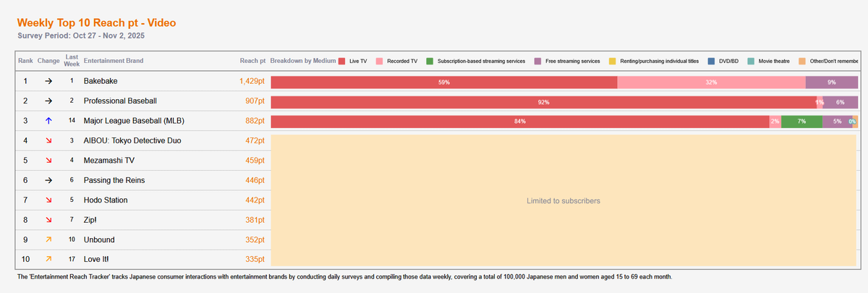
Task: Click the Free streaming services legend swatch
Action: (x=538, y=61)
